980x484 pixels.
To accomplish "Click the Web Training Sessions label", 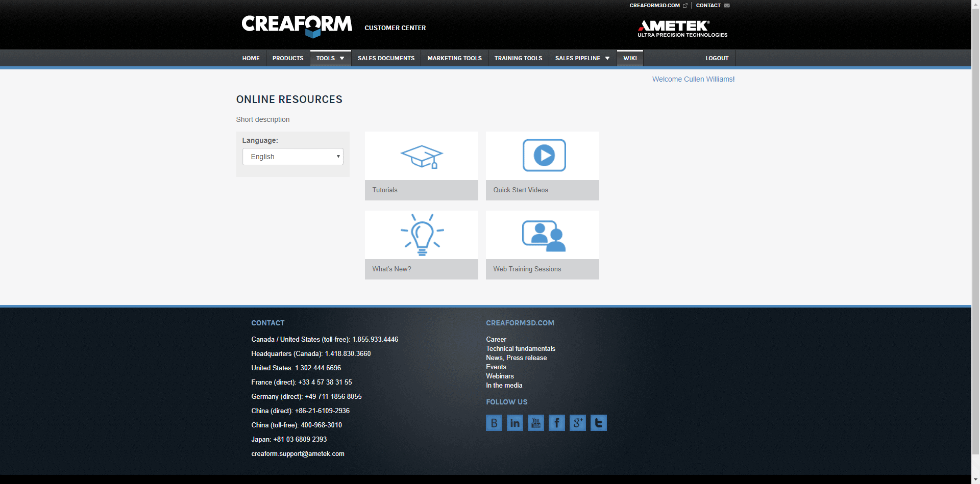I will tap(527, 269).
